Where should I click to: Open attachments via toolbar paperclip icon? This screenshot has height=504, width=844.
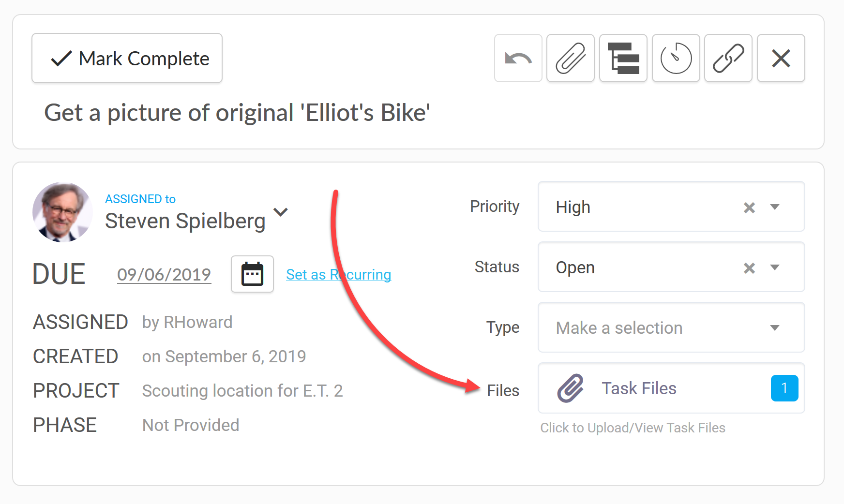[x=571, y=59]
